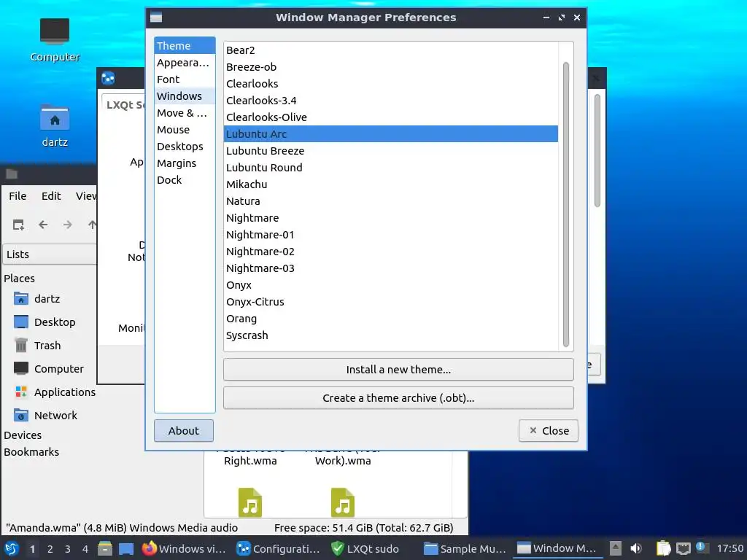This screenshot has width=747, height=560.
Task: Open the Mouse settings page
Action: [185, 130]
